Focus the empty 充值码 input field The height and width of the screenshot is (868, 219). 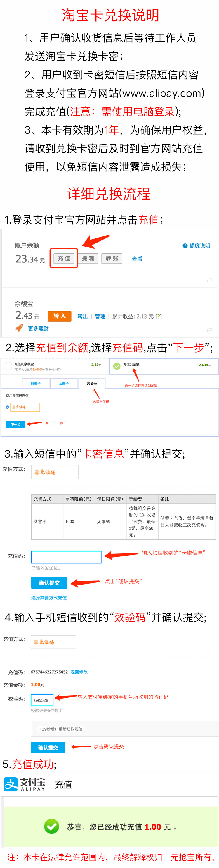(66, 557)
